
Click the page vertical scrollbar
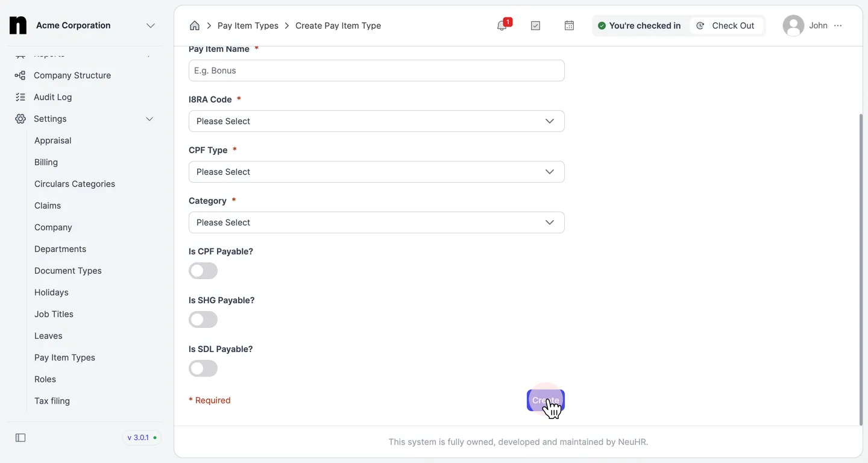[860, 268]
